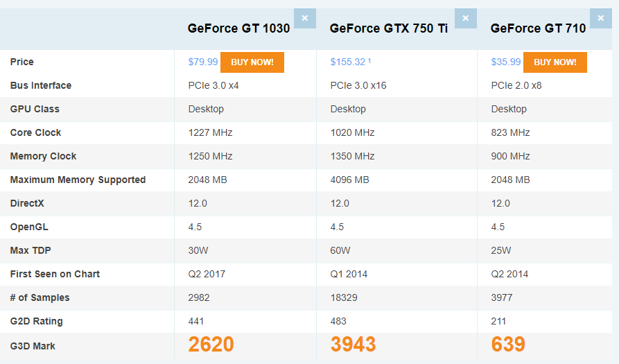Select the 3943 G3D Mark score
619x364 pixels.
pos(354,345)
